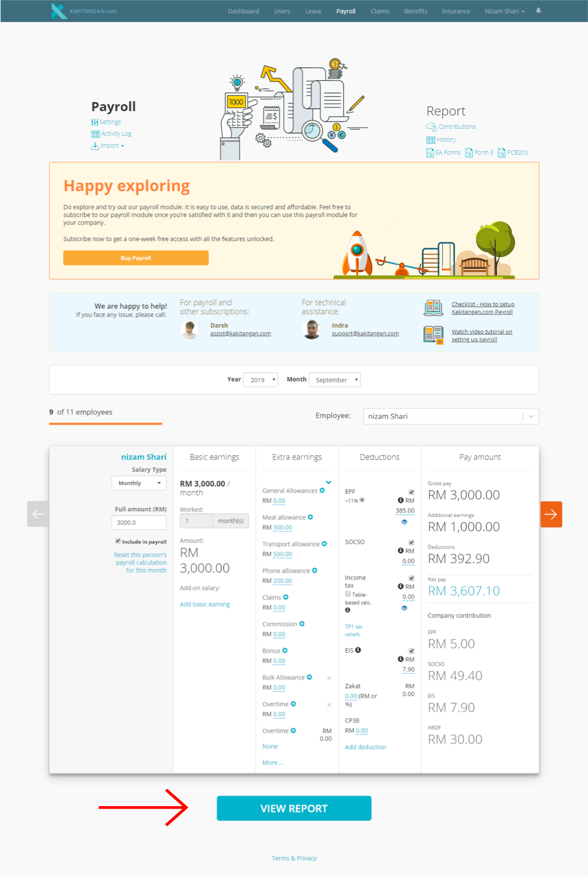Open the Year dropdown showing 2019

pos(261,380)
